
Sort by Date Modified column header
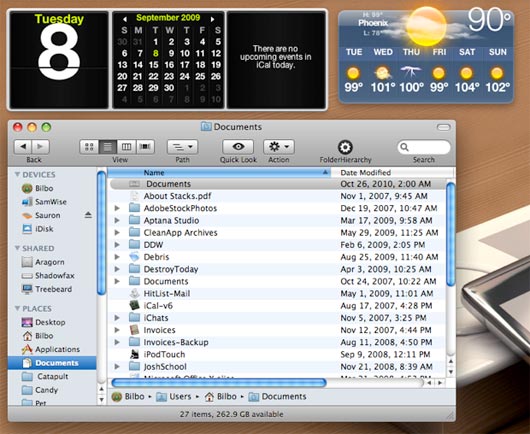coord(392,172)
